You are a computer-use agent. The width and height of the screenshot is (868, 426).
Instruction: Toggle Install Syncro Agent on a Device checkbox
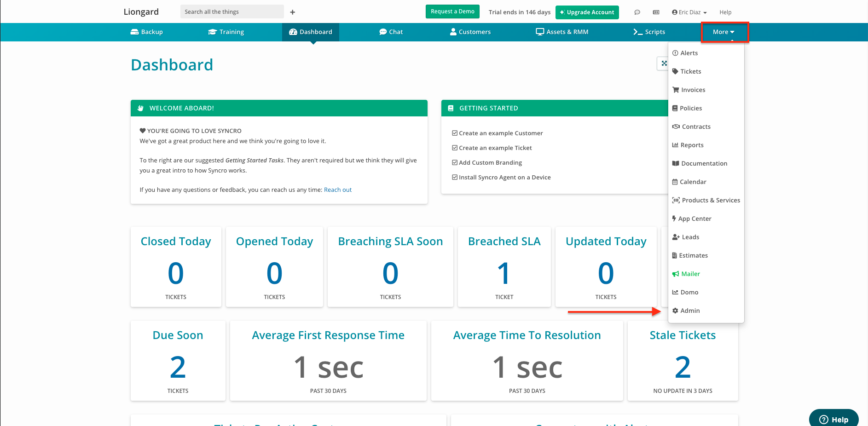pos(455,177)
